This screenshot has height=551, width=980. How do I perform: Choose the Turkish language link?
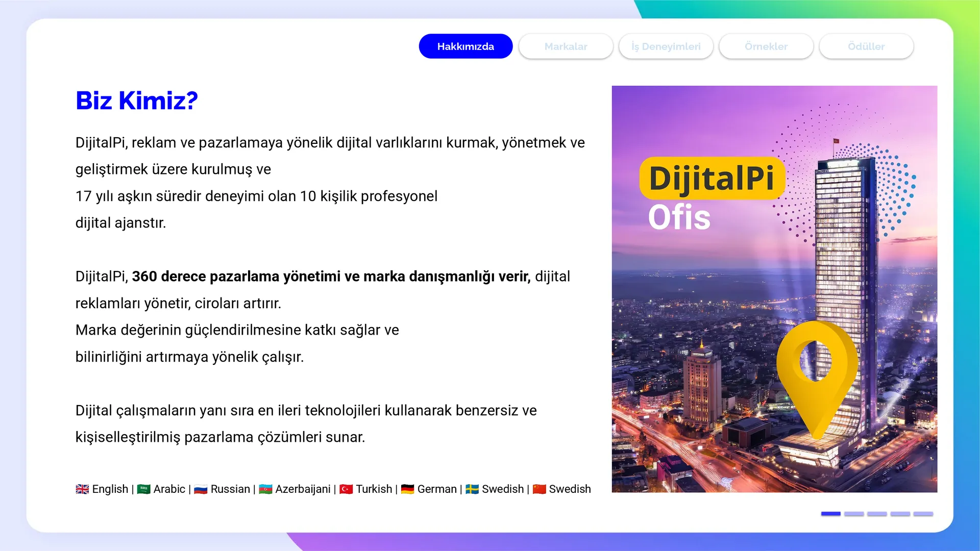tap(374, 489)
